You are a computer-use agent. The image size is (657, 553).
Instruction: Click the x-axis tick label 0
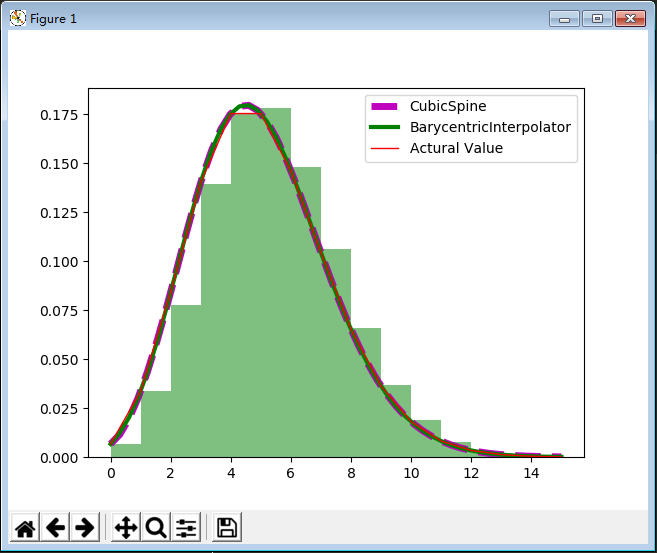(111, 473)
